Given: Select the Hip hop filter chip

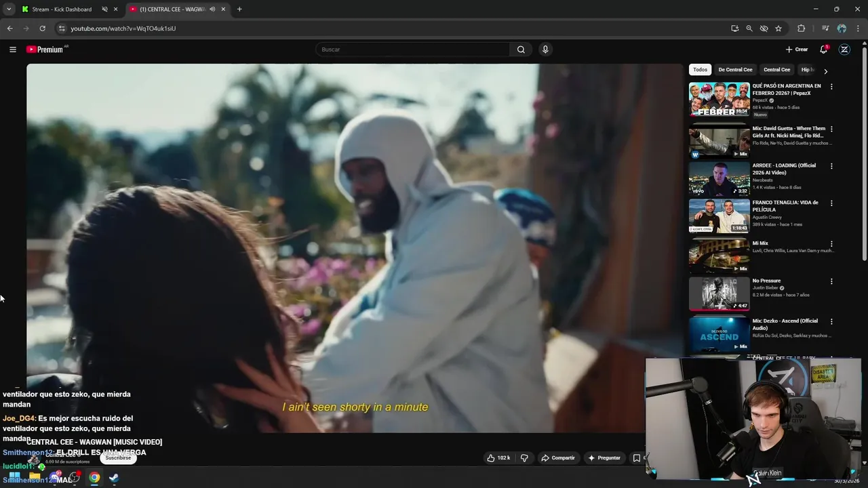Looking at the screenshot, I should click(x=807, y=70).
